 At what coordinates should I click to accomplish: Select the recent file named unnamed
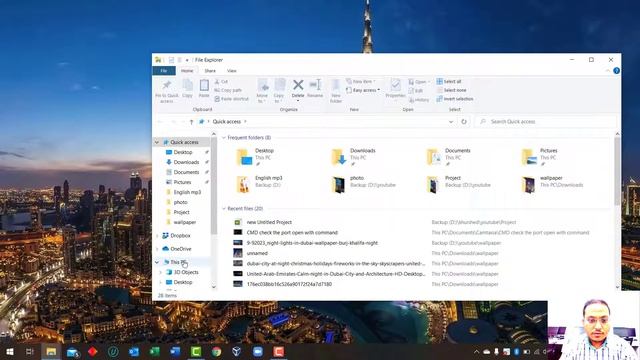(257, 253)
